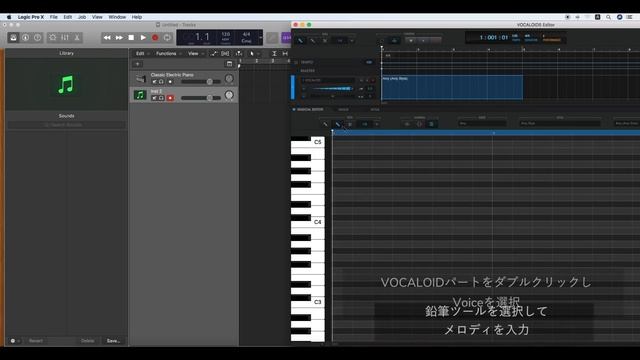Screen dimensions: 640x360
Task: Toggle Show Automation icon in Tracks menu bar
Action: pos(213,53)
